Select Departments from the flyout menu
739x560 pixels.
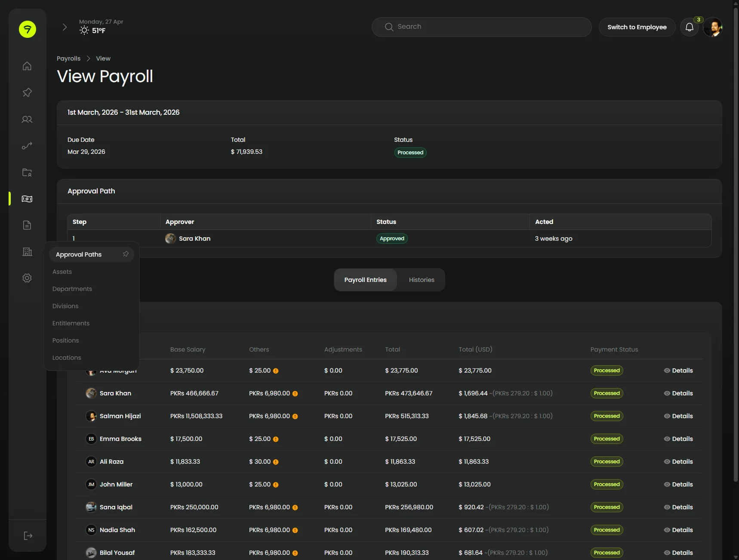(72, 289)
